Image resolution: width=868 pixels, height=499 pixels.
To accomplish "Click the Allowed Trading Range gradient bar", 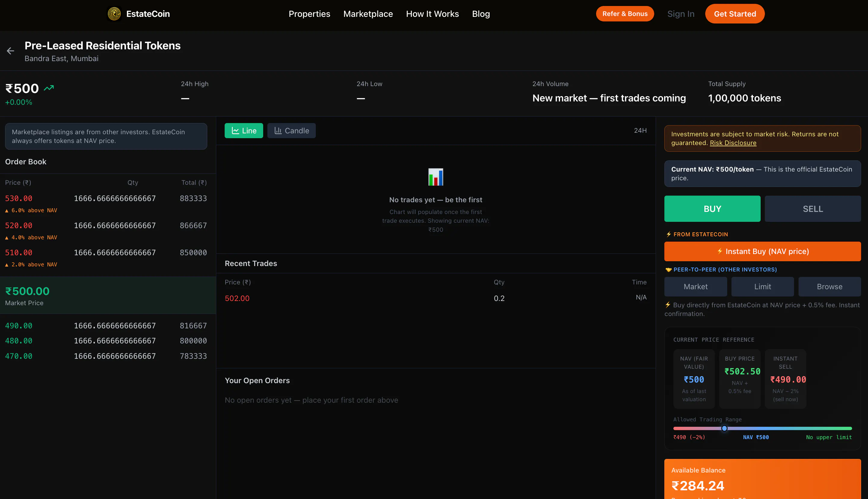I will [x=762, y=428].
